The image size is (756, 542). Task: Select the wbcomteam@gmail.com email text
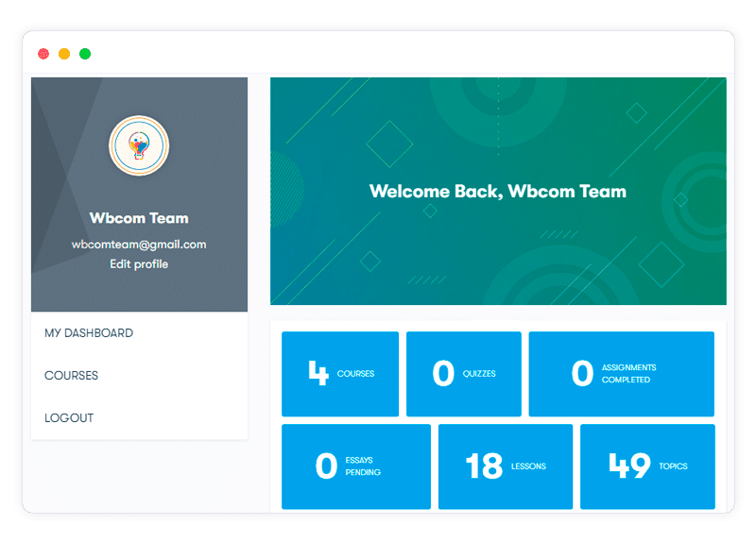pos(139,245)
